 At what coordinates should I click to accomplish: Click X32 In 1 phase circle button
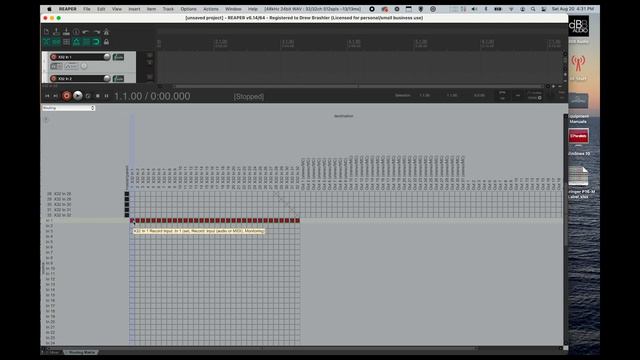pyautogui.click(x=84, y=66)
